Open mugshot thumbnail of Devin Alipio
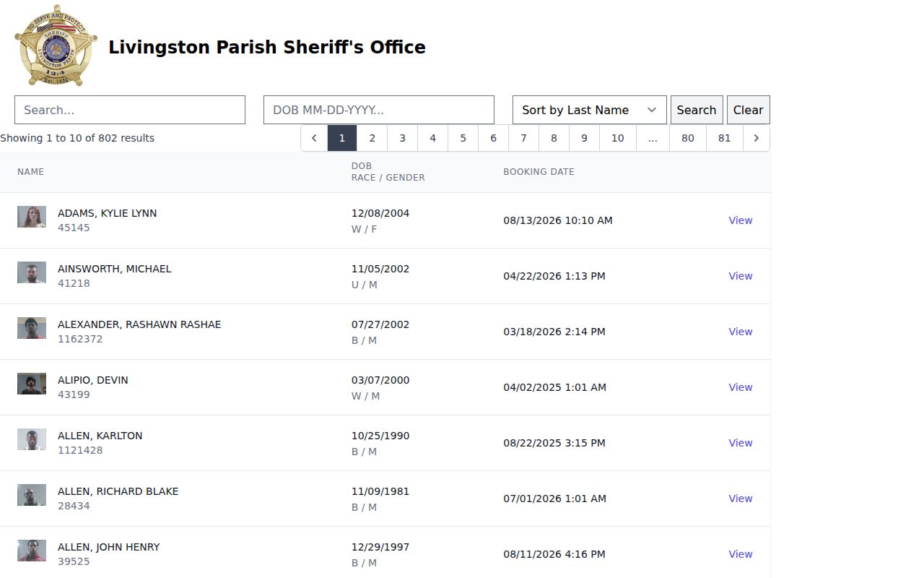The image size is (924, 578). pos(32,384)
